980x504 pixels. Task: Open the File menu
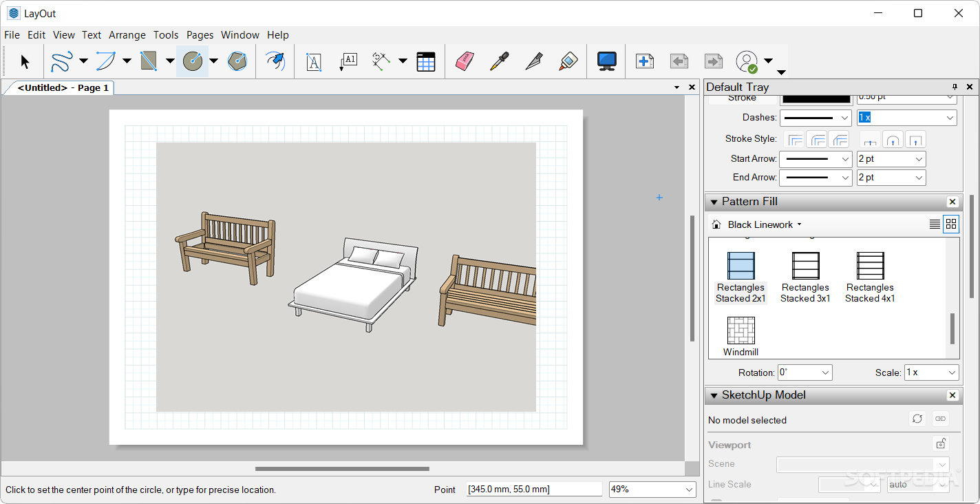click(12, 35)
